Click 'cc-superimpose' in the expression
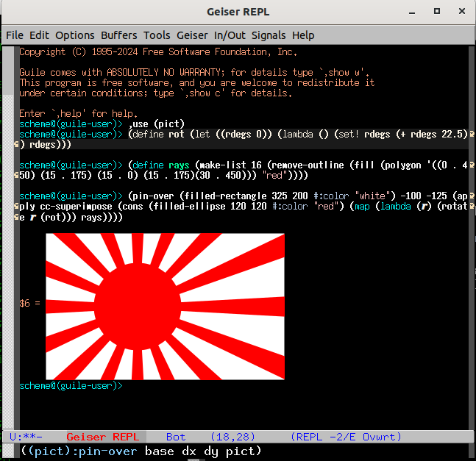476x461 pixels. click(76, 206)
